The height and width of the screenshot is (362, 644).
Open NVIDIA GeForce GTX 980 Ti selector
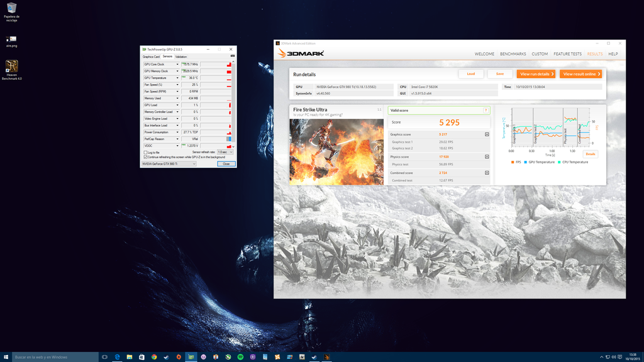[x=169, y=164]
